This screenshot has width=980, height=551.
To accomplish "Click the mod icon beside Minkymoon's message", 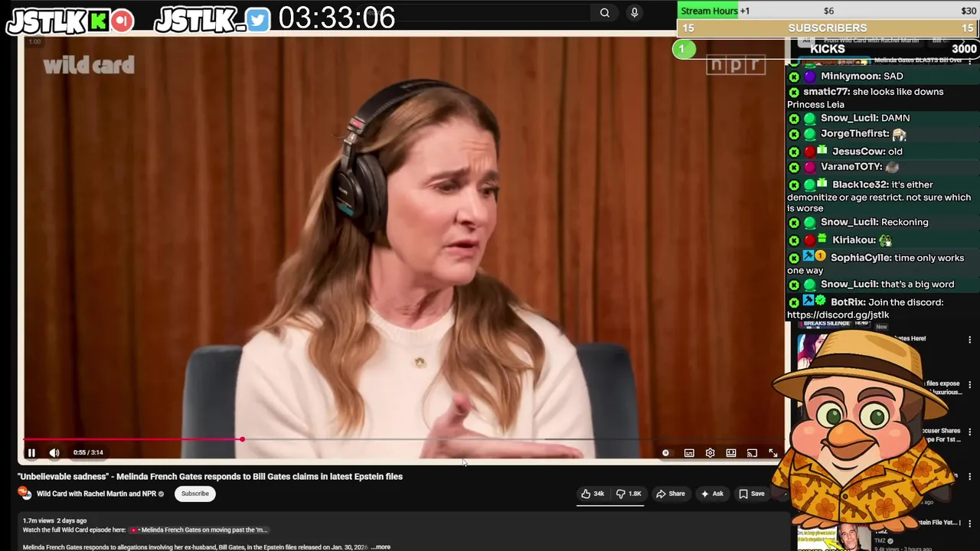I will pyautogui.click(x=794, y=77).
